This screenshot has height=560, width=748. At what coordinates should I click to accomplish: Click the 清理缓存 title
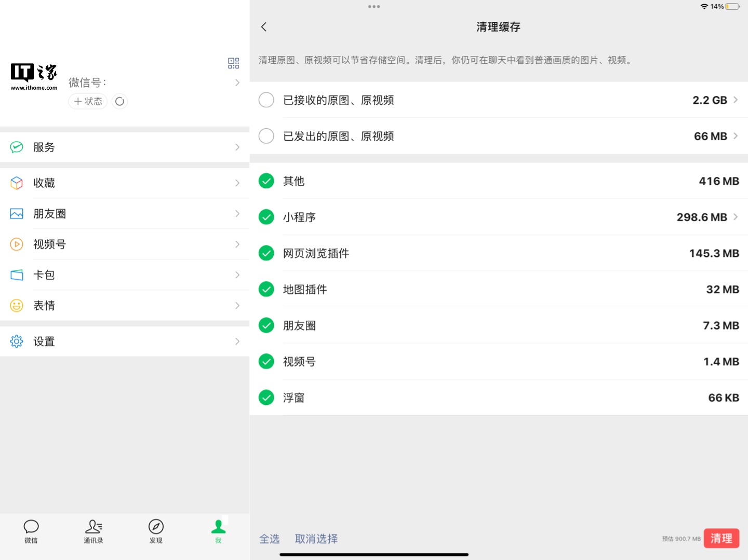click(499, 27)
